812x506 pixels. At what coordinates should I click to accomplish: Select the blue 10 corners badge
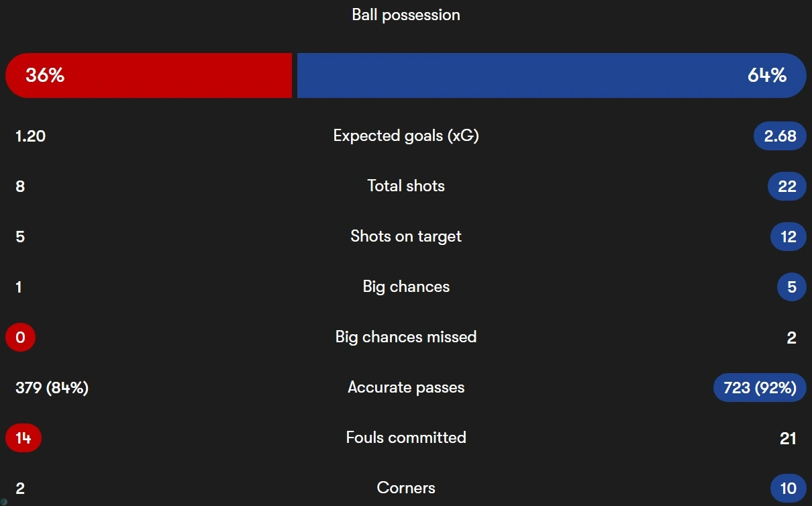click(789, 488)
